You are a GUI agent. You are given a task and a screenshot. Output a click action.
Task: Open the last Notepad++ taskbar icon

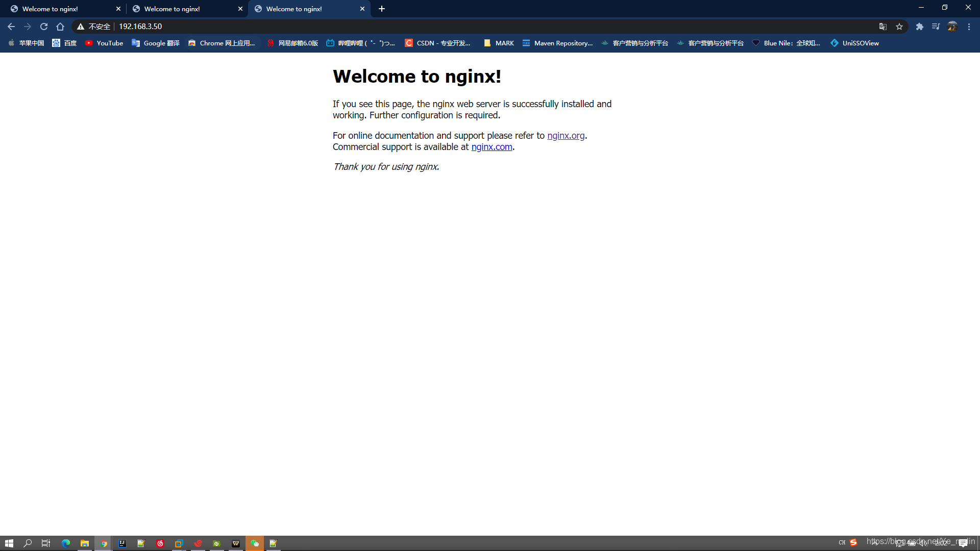(x=274, y=543)
